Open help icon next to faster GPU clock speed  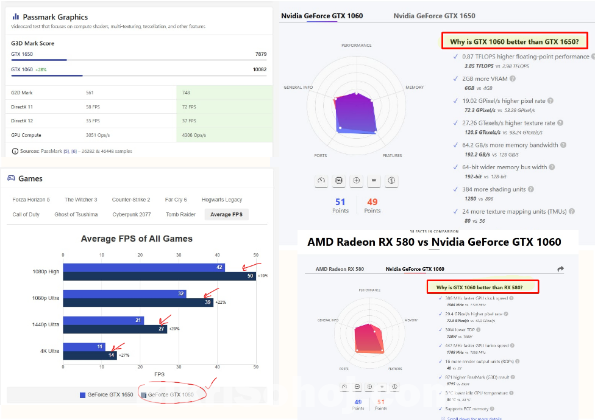click(512, 298)
